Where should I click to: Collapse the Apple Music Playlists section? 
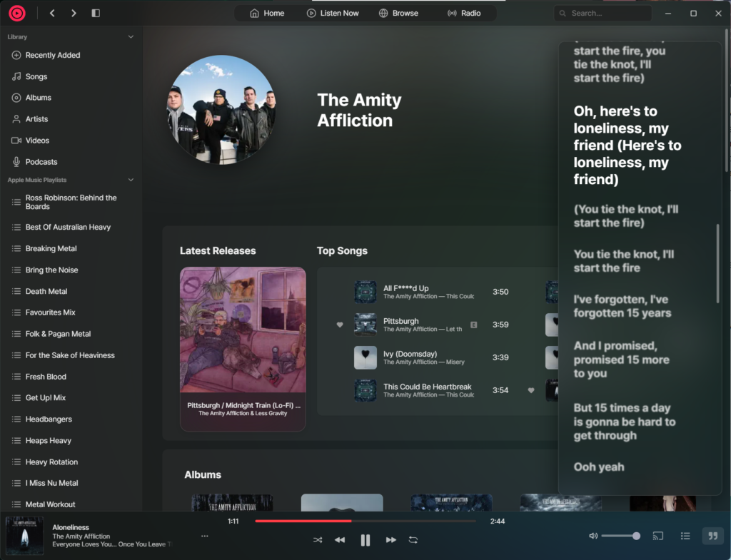click(131, 180)
